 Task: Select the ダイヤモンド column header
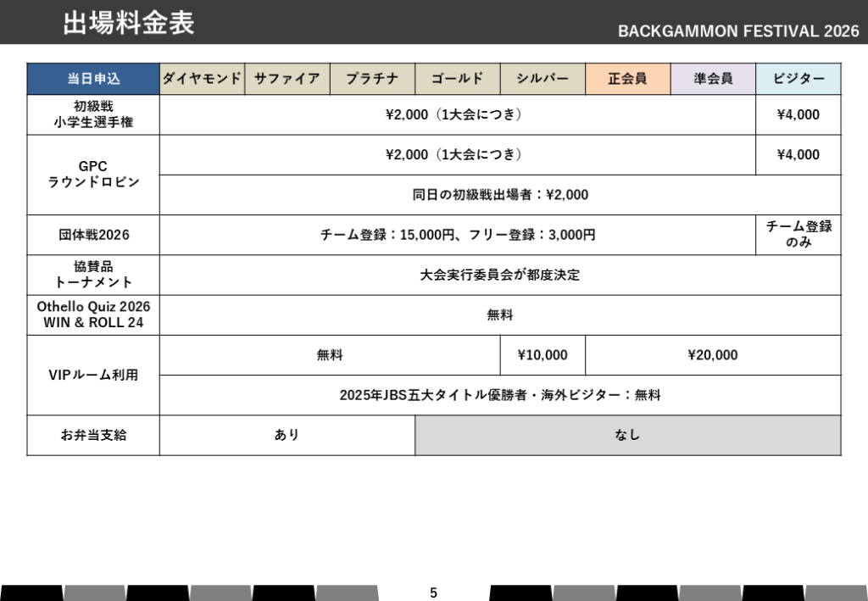202,79
